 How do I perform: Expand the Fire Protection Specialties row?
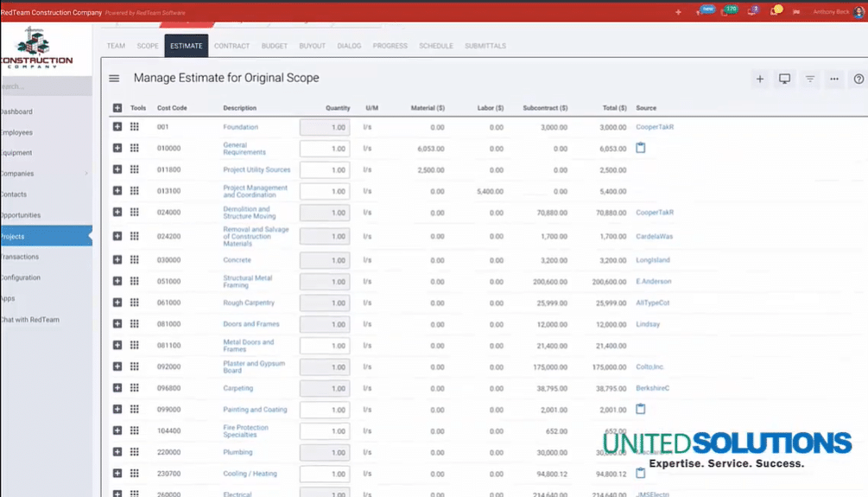click(x=117, y=430)
